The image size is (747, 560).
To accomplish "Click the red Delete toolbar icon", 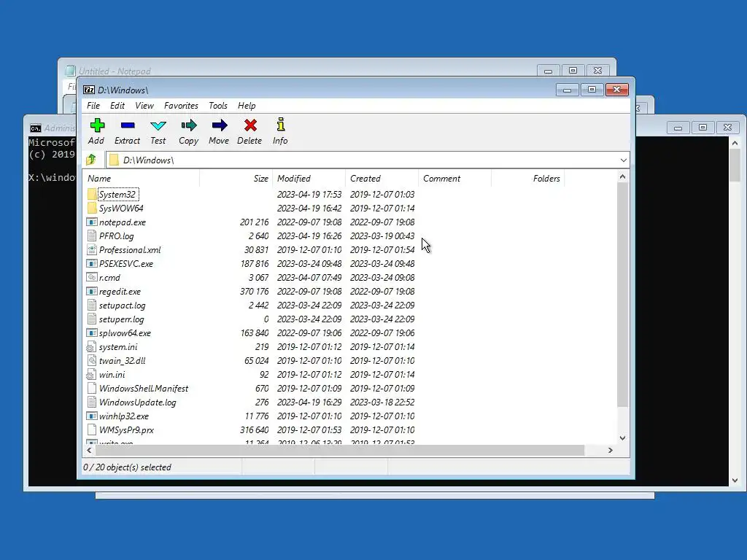I will coord(250,125).
